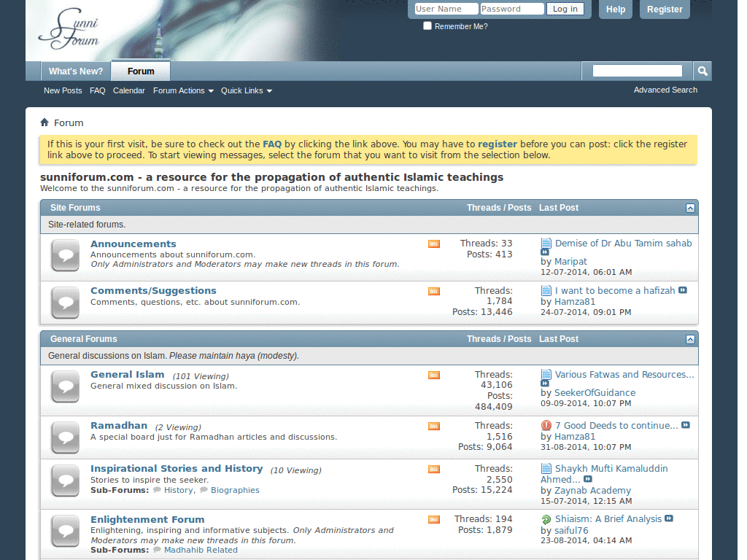
Task: Open the Forum Actions dropdown
Action: pyautogui.click(x=183, y=90)
